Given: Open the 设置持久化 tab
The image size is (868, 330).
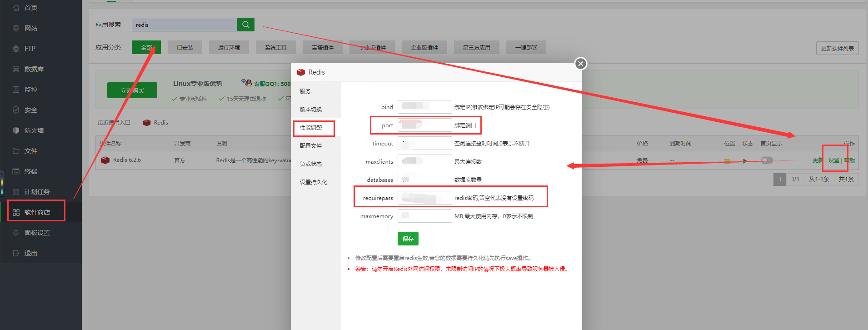Looking at the screenshot, I should point(313,182).
